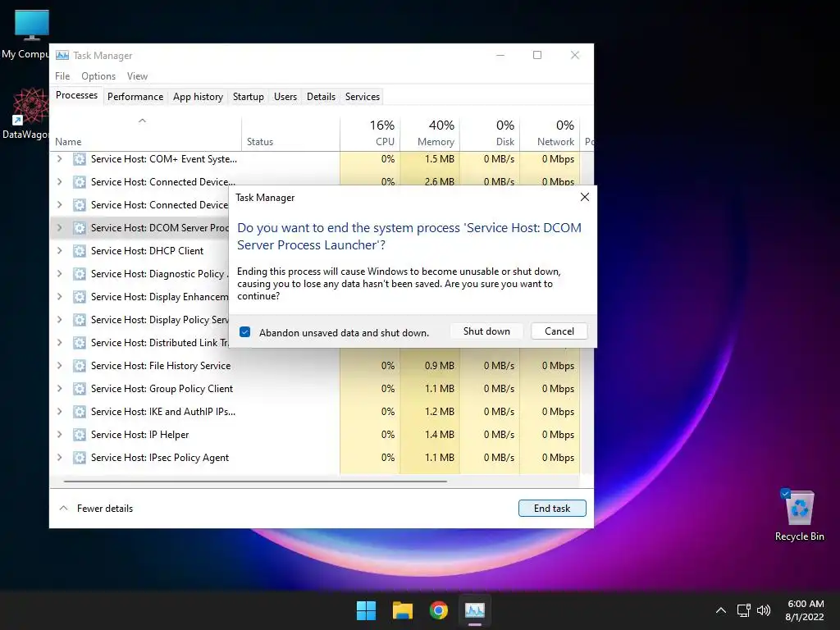Cancel ending the system process
This screenshot has height=630, width=840.
559,331
